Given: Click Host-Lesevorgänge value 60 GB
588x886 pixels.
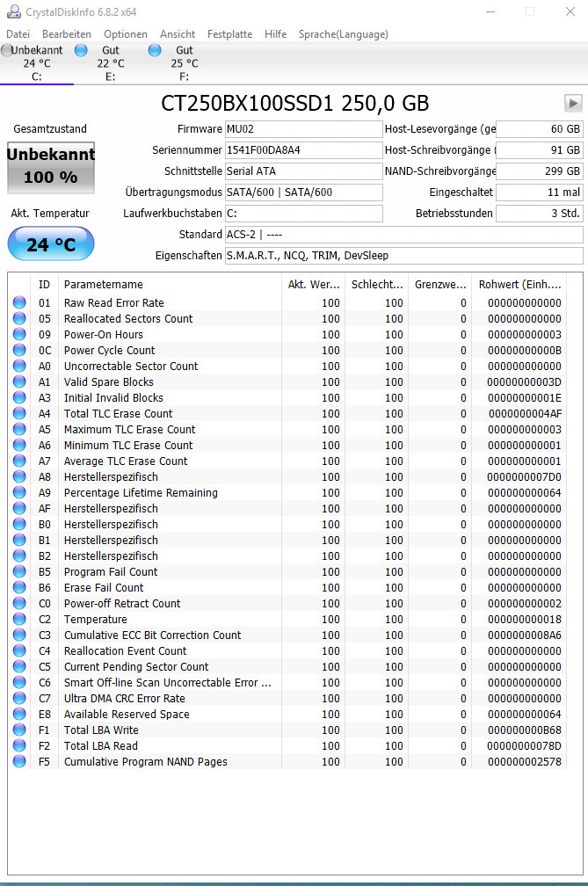Looking at the screenshot, I should [540, 129].
